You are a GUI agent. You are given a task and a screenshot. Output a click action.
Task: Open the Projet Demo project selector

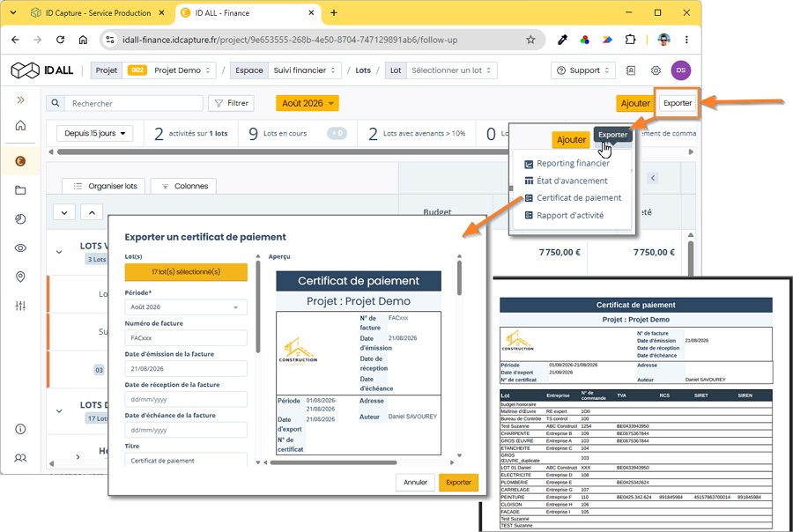(169, 70)
